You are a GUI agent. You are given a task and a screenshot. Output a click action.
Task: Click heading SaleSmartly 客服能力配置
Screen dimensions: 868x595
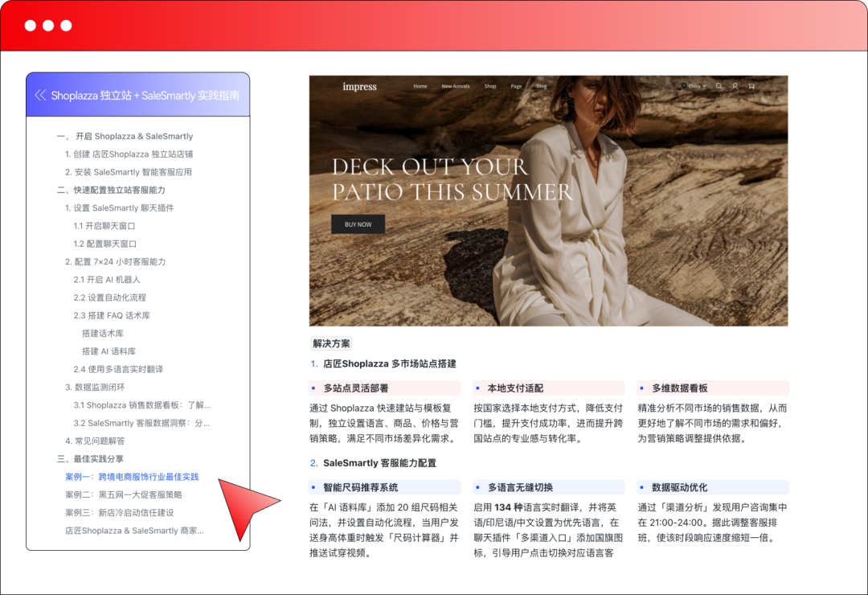click(x=379, y=463)
